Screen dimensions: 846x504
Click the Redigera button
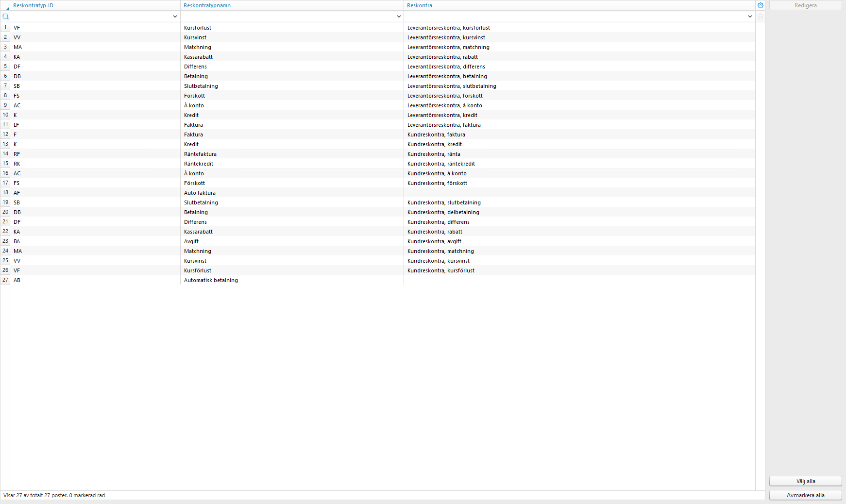point(805,5)
